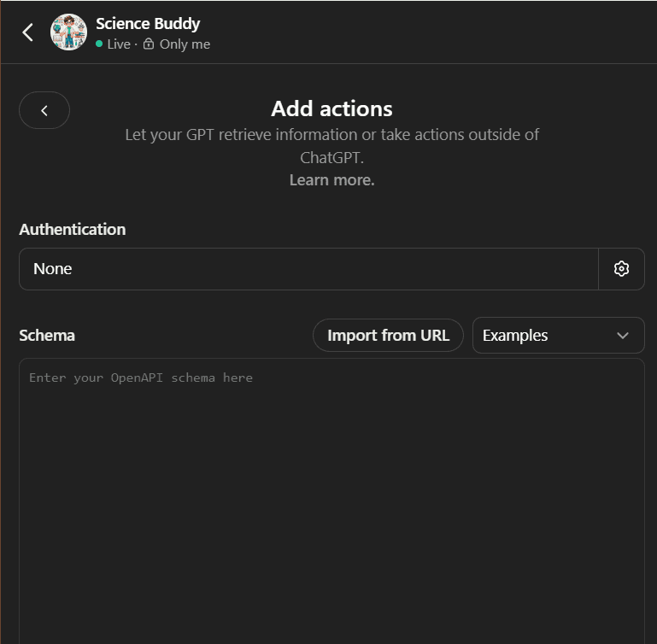Click Import from URL button
This screenshot has width=657, height=644.
[x=388, y=335]
